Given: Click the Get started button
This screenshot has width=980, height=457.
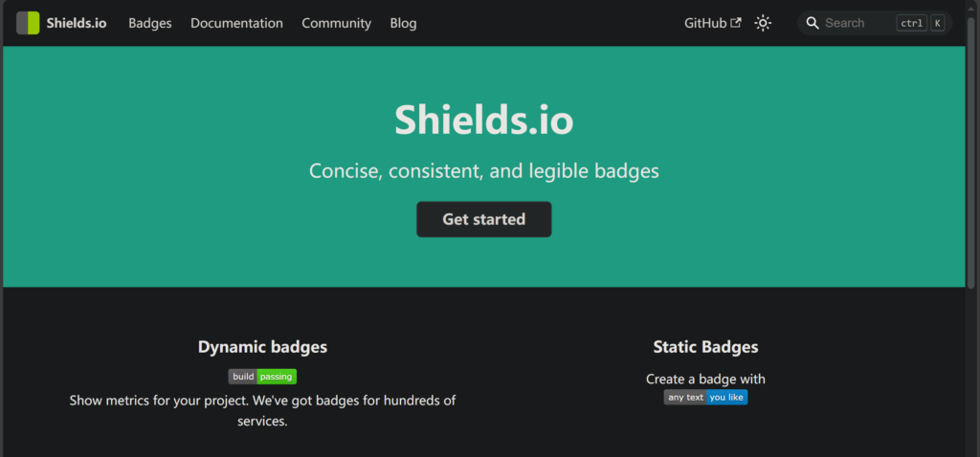Looking at the screenshot, I should coord(483,219).
